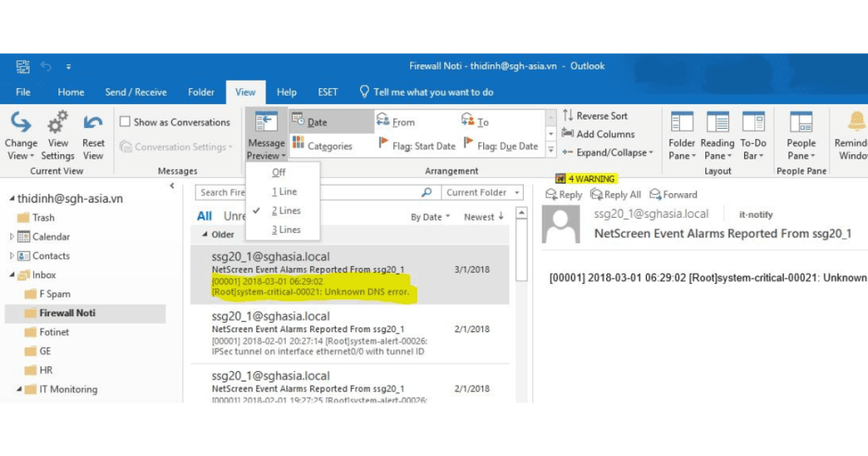Select the F Spam folder
The image size is (868, 456).
pyautogui.click(x=55, y=294)
